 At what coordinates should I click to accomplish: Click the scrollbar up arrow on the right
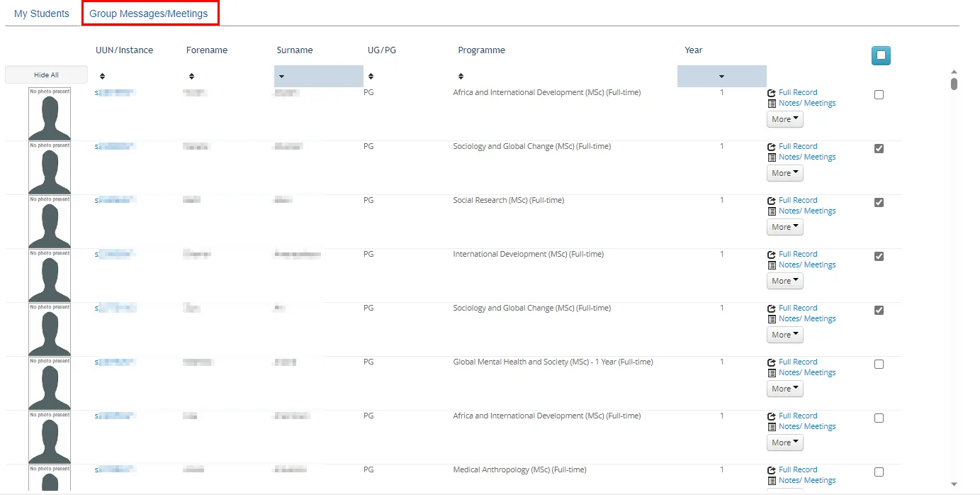(x=954, y=71)
